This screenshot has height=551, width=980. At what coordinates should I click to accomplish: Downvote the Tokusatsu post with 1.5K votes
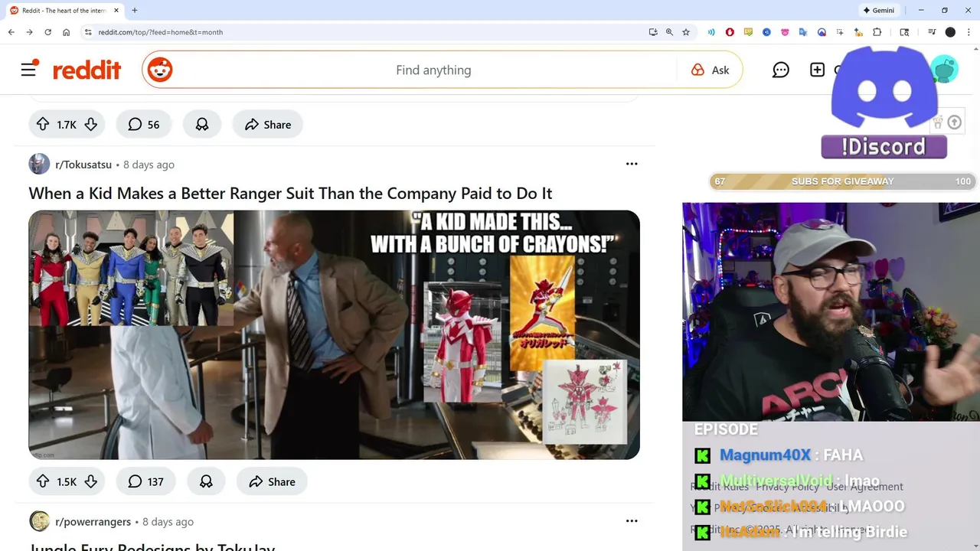pyautogui.click(x=91, y=481)
